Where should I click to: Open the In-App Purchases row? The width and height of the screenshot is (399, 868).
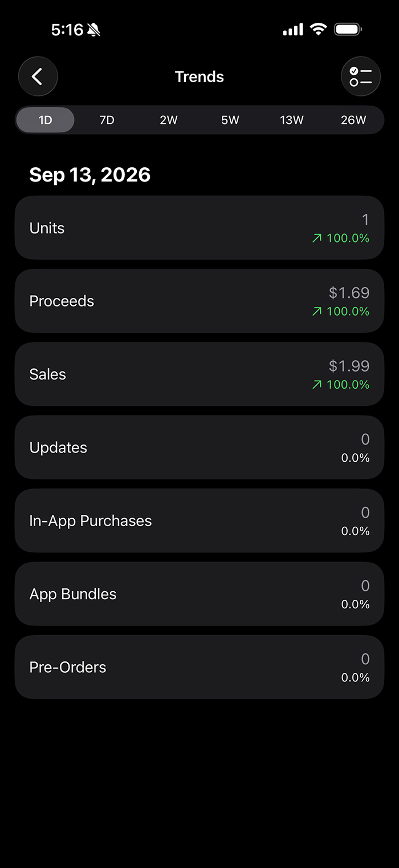coord(199,520)
